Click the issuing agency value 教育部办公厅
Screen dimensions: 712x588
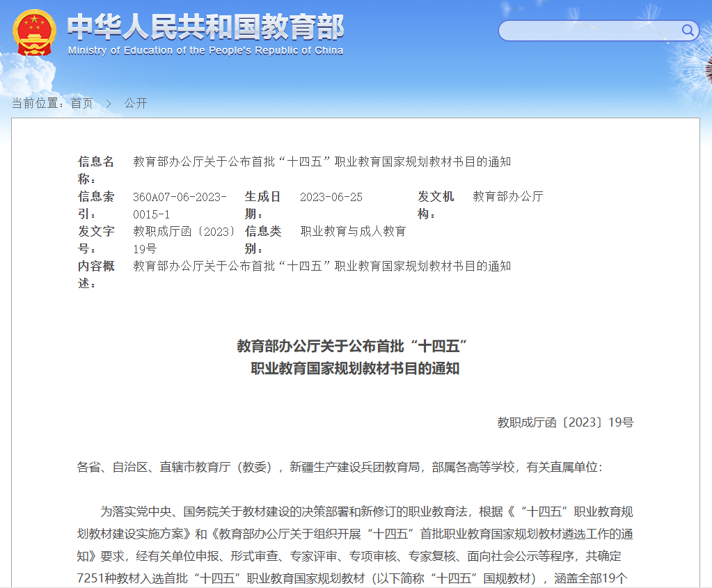tap(508, 196)
